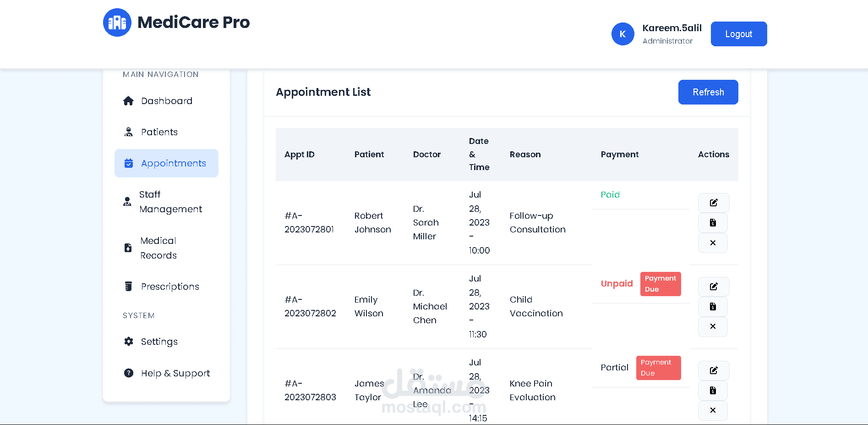
Task: Open the invoice icon for Emily Wilson's appointment
Action: click(713, 307)
